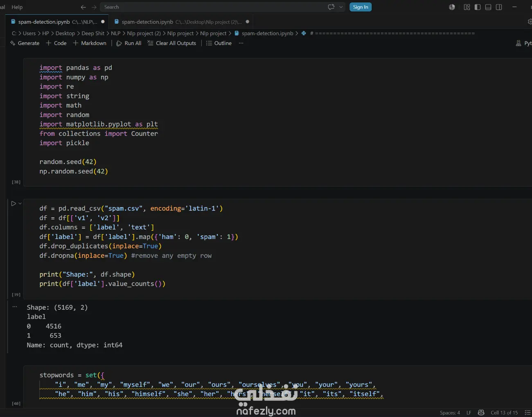
Task: Toggle the primary side bar
Action: coord(478,7)
